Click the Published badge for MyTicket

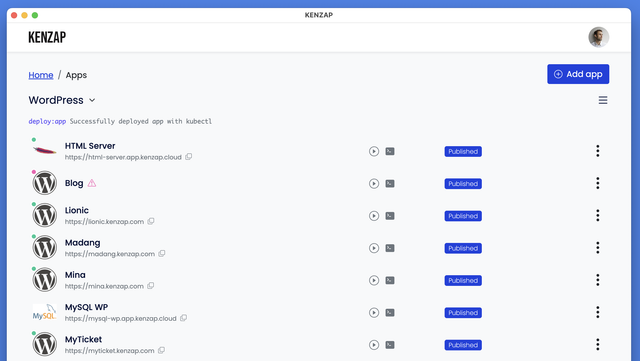pos(463,345)
